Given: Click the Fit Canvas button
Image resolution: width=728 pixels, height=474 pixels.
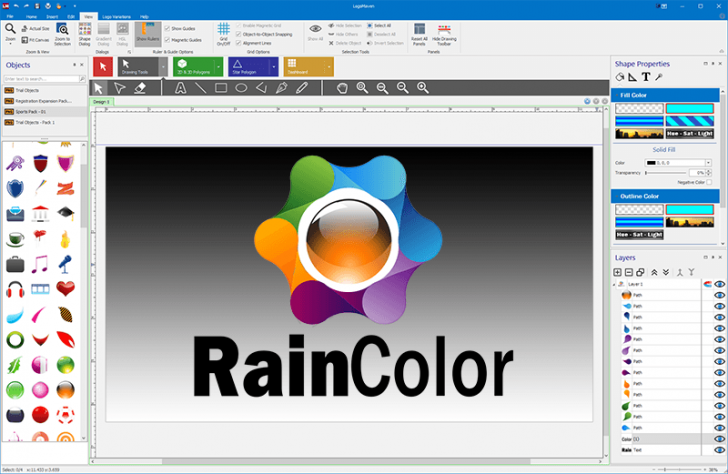Looking at the screenshot, I should coord(36,40).
